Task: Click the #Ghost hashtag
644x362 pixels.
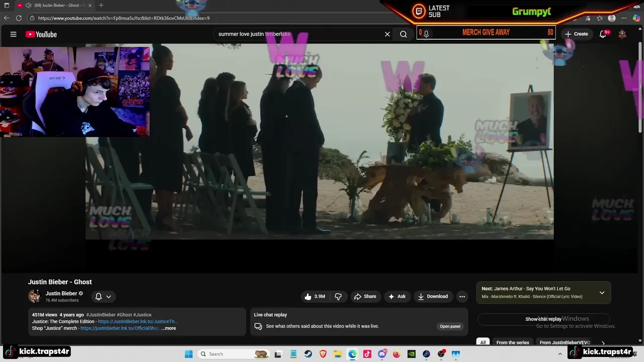Action: [x=124, y=315]
